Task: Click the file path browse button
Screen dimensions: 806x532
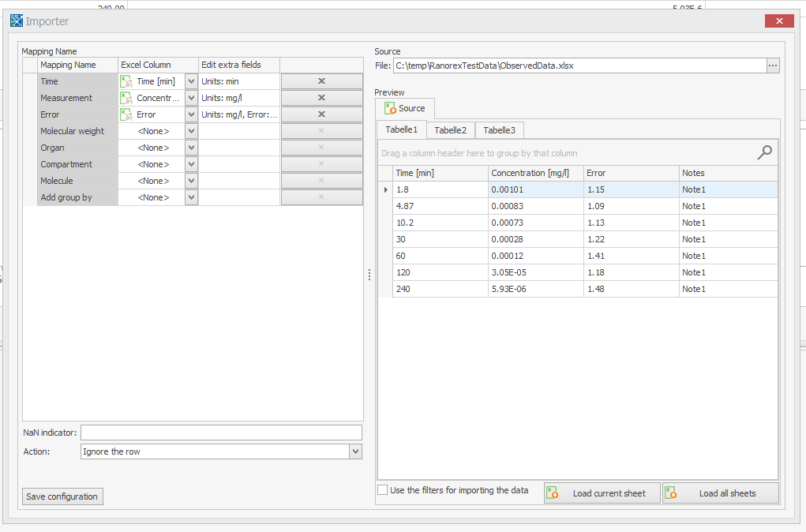Action: point(772,66)
